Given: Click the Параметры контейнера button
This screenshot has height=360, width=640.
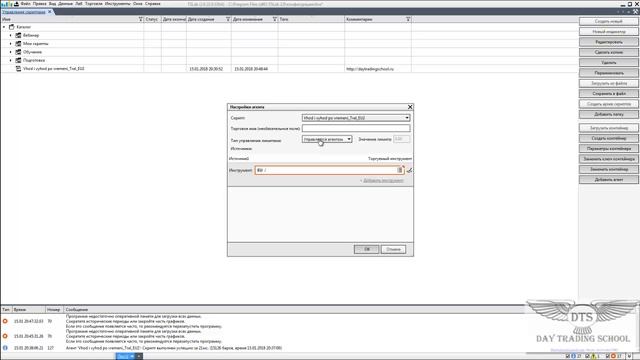Looking at the screenshot, I should (609, 149).
